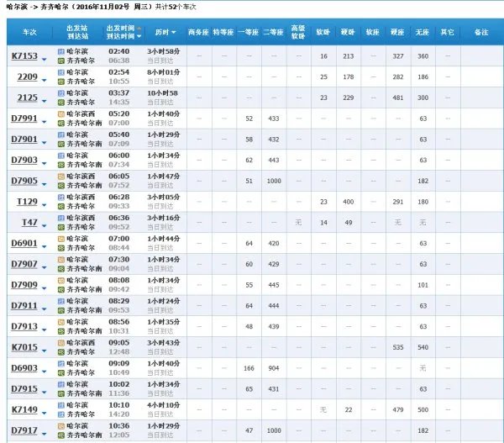Click D7911 duration 1小时24分
Viewport: 504px width, 443px height.
[164, 301]
